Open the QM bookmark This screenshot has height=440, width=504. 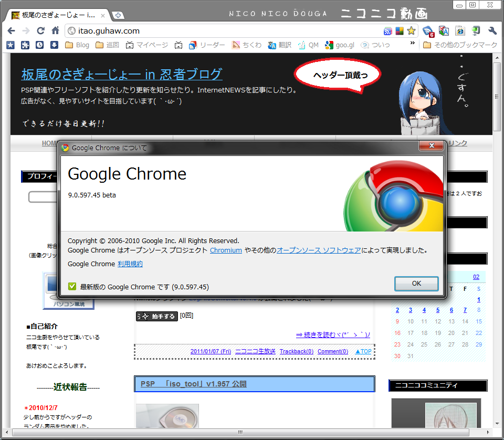pyautogui.click(x=308, y=45)
